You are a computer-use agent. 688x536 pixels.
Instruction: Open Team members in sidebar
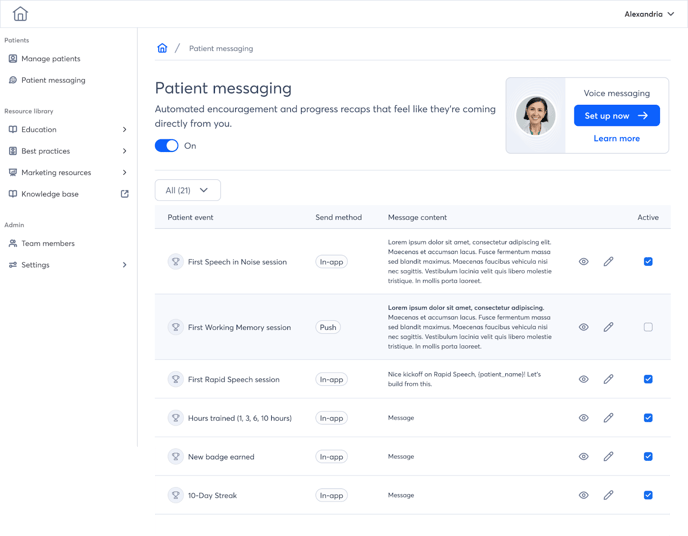tap(47, 243)
